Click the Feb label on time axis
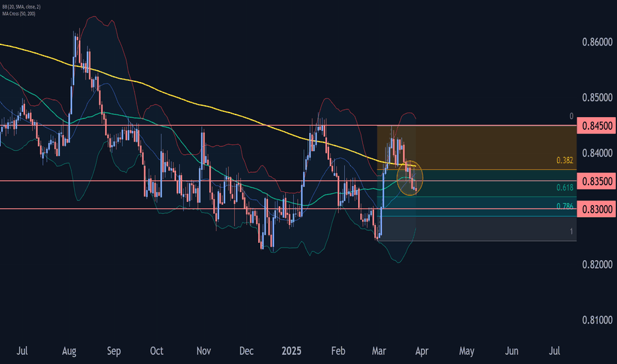Viewport: 617px width, 364px height. [338, 351]
